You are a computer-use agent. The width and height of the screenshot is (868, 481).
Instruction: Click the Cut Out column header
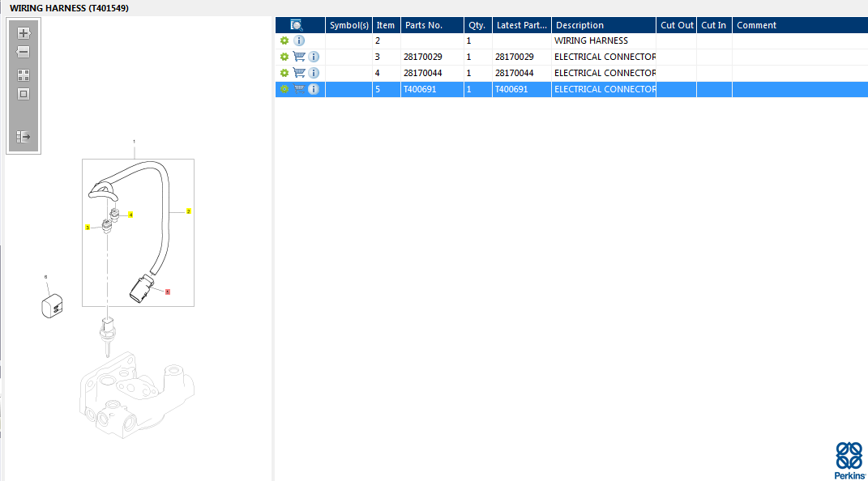677,25
